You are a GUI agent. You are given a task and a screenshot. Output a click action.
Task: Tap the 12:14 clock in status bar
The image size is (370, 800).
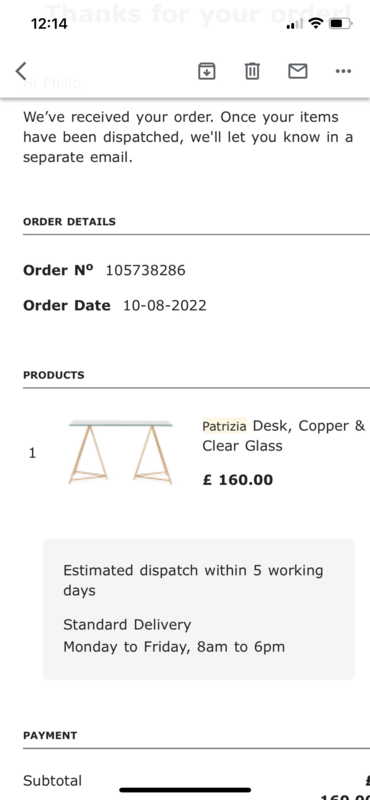point(49,23)
